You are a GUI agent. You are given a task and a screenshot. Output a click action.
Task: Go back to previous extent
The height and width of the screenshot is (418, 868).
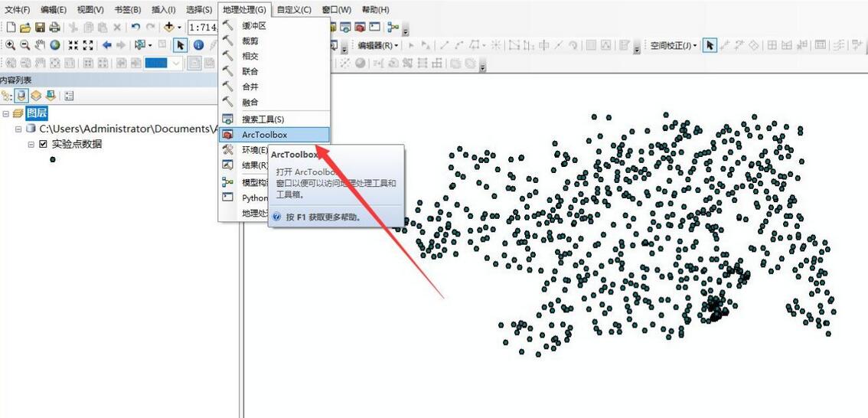[107, 45]
